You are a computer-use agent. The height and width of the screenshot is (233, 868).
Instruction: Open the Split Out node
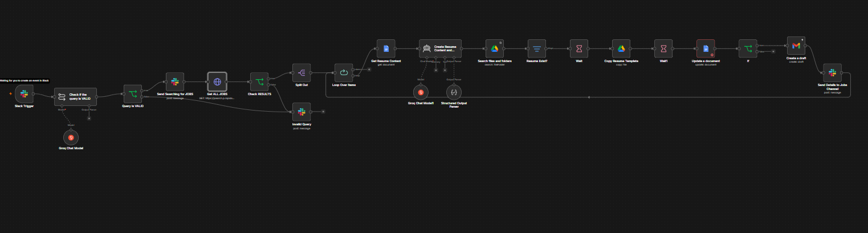click(301, 72)
